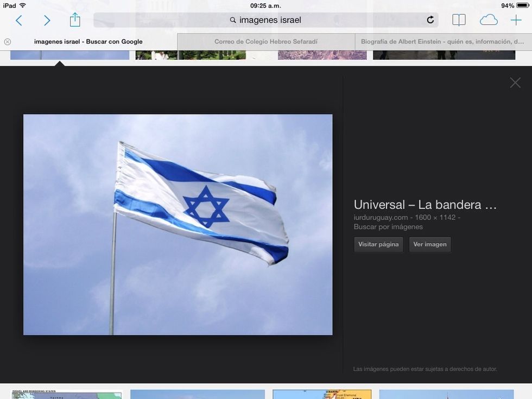Close the image preview panel
532x399 pixels.
point(515,83)
